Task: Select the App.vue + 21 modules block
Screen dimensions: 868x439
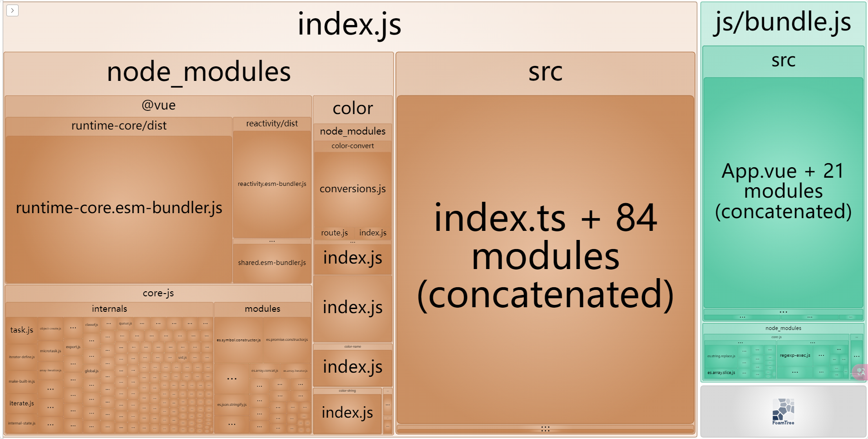Action: tap(783, 191)
